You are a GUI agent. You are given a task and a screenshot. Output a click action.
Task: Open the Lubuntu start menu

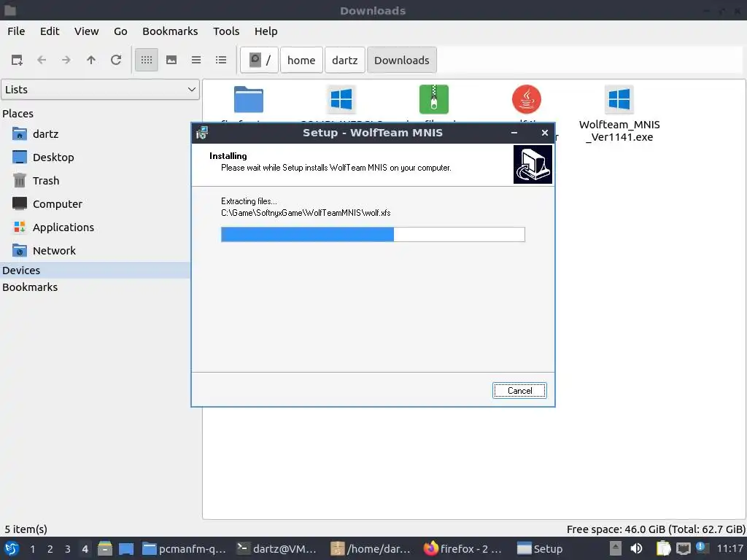coord(12,548)
